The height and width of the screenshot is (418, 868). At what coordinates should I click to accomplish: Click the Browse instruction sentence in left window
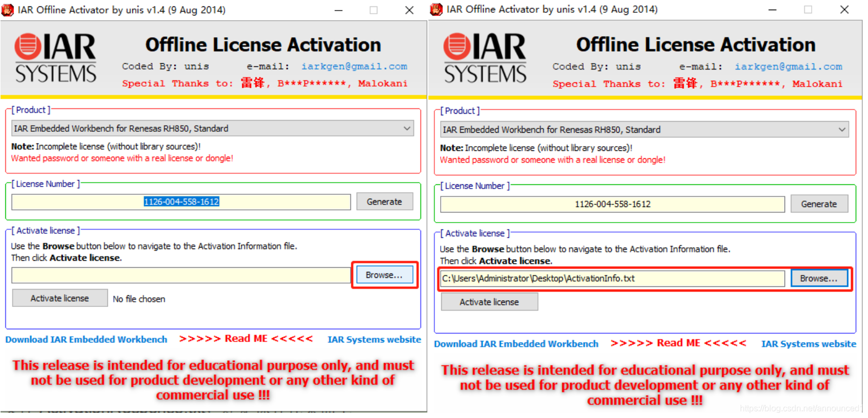click(x=154, y=246)
